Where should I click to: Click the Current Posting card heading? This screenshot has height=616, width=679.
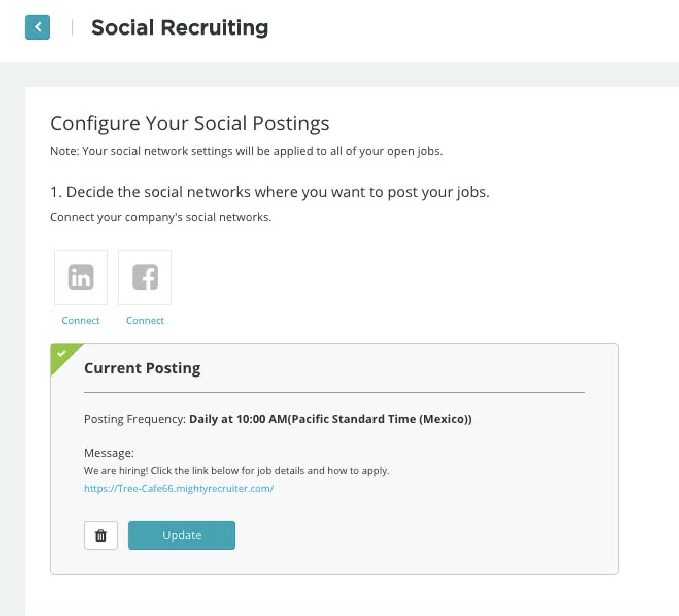[x=142, y=368]
